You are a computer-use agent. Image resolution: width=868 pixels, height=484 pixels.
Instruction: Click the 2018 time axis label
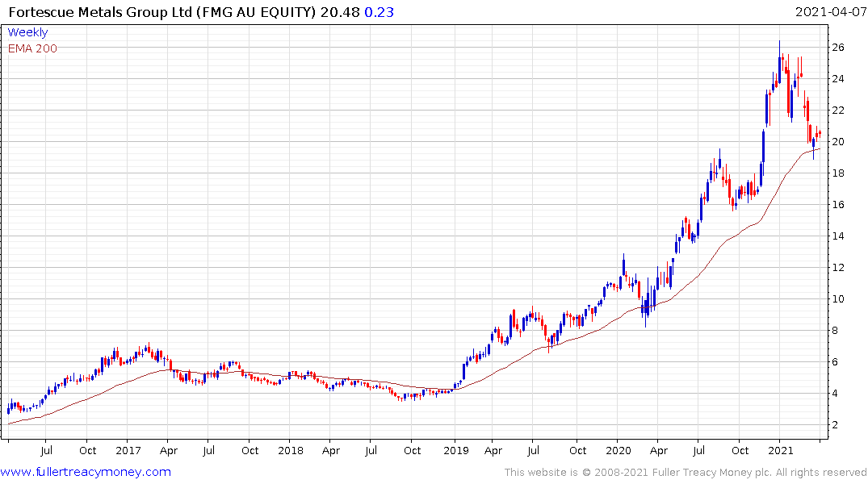click(291, 451)
